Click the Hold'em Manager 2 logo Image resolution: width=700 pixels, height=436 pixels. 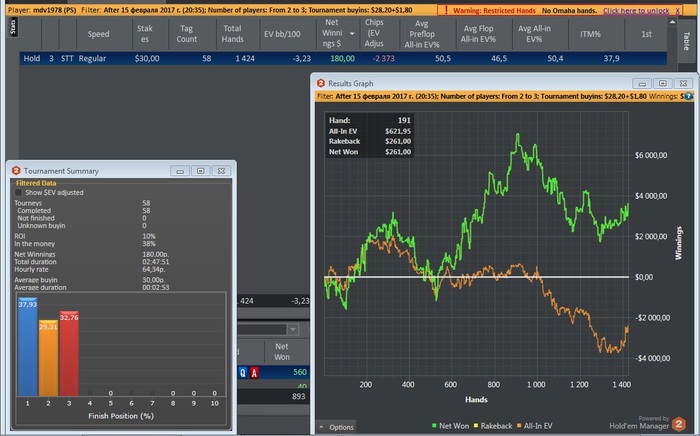679,424
